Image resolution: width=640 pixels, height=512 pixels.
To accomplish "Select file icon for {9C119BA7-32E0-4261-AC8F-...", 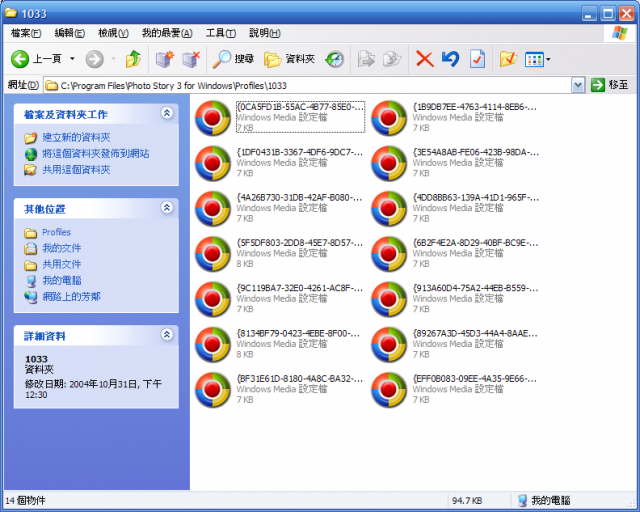I will [213, 299].
